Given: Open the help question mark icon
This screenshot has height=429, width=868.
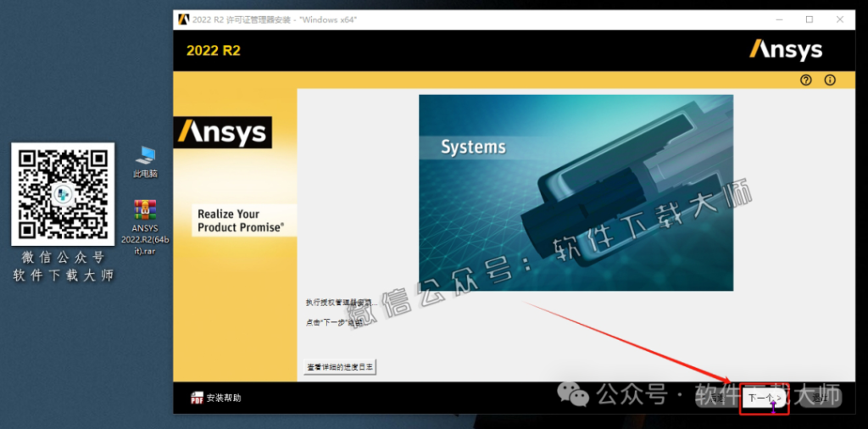Looking at the screenshot, I should coord(805,81).
